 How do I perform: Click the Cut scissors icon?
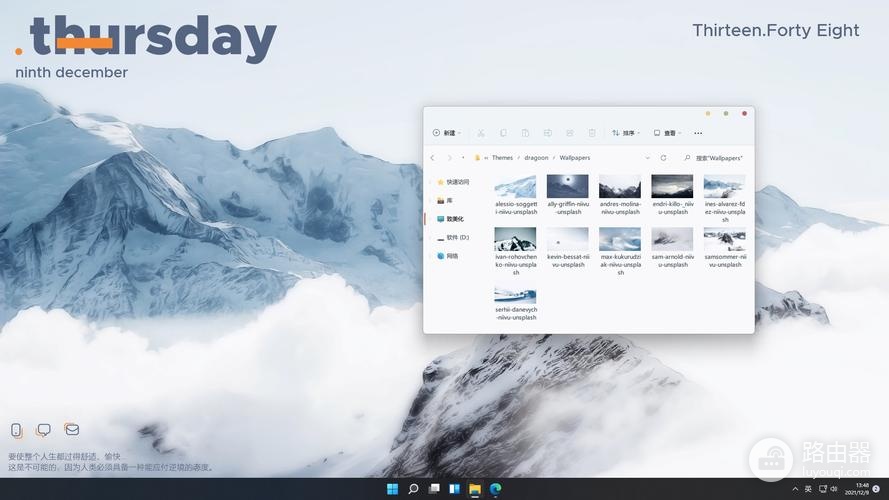[481, 133]
